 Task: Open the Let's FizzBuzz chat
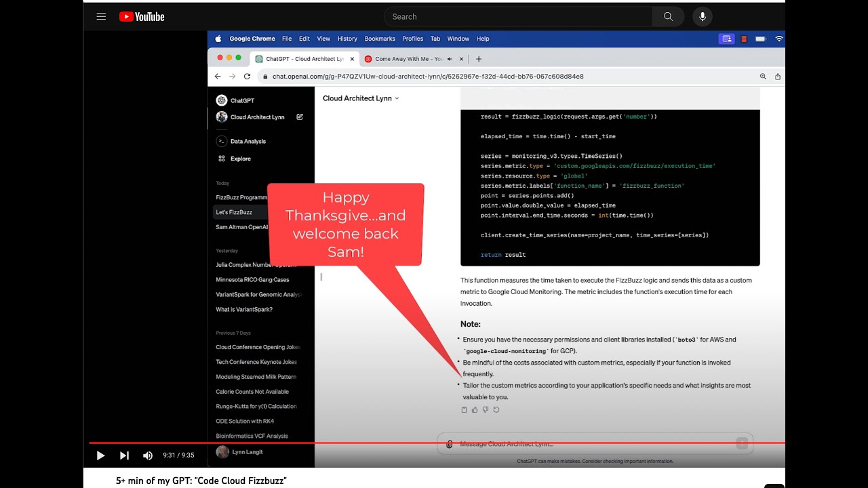(x=234, y=212)
